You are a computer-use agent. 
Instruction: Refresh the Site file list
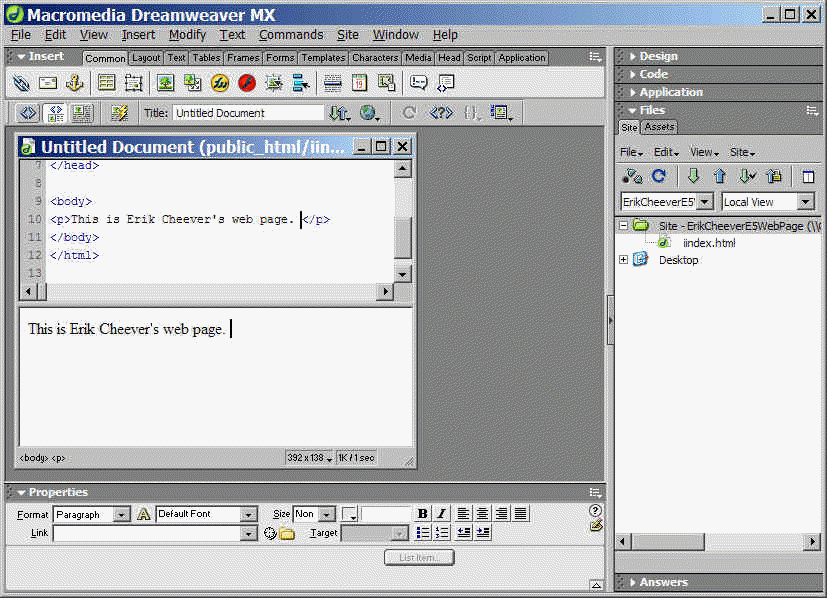coord(659,176)
